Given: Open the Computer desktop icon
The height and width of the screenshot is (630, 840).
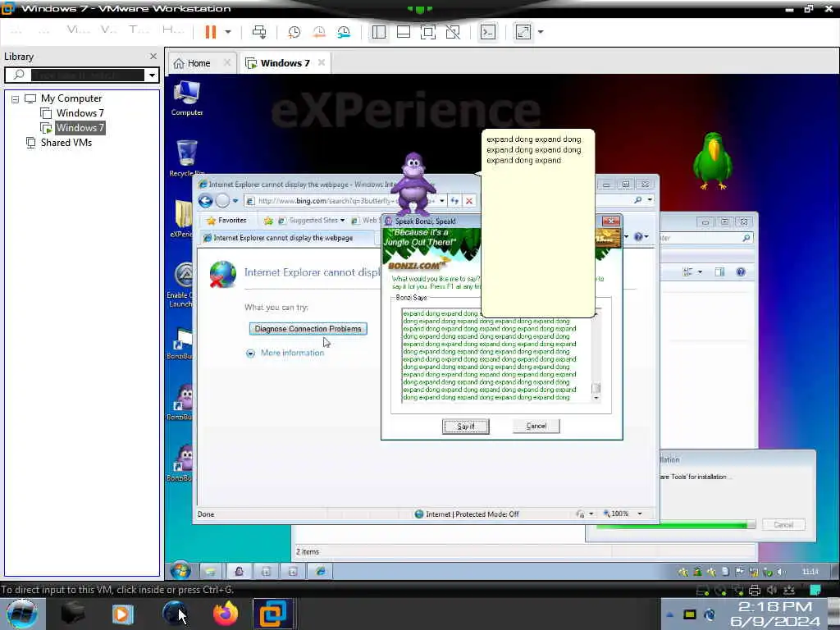Looking at the screenshot, I should click(x=187, y=98).
